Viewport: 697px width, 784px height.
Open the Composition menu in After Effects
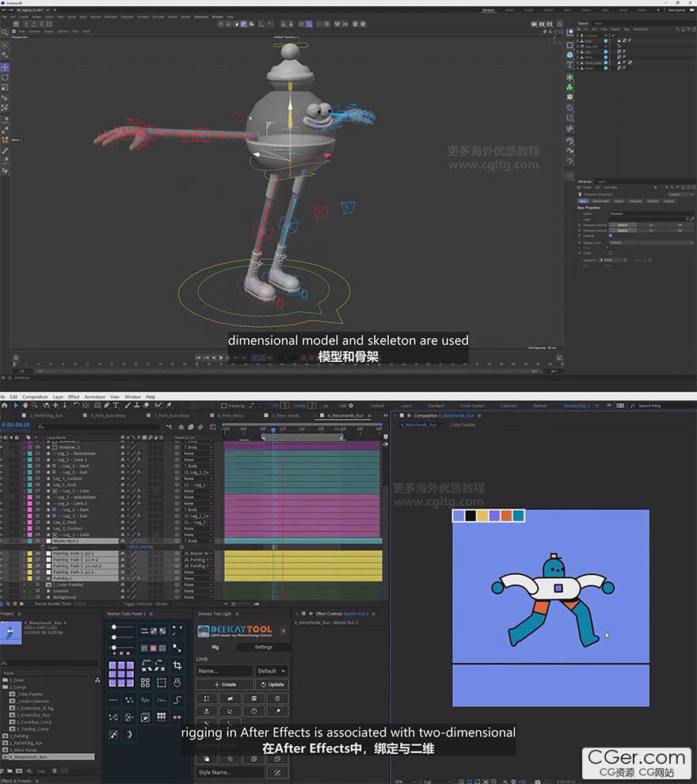click(35, 397)
